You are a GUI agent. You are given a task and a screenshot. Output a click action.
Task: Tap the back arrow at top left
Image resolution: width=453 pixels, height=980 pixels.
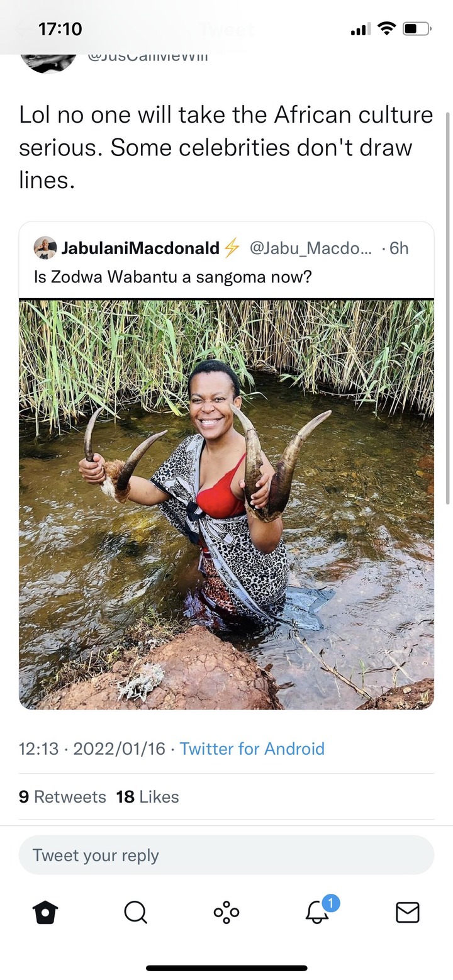click(x=24, y=29)
